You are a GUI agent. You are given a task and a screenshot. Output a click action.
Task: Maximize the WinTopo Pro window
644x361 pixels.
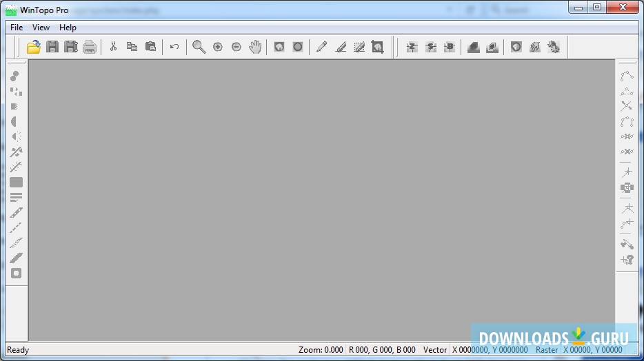pyautogui.click(x=596, y=7)
